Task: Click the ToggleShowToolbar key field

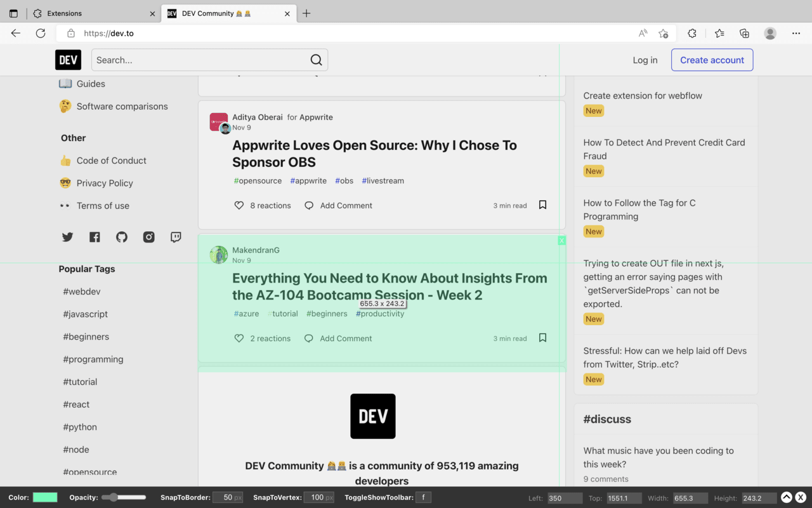Action: 424,497
